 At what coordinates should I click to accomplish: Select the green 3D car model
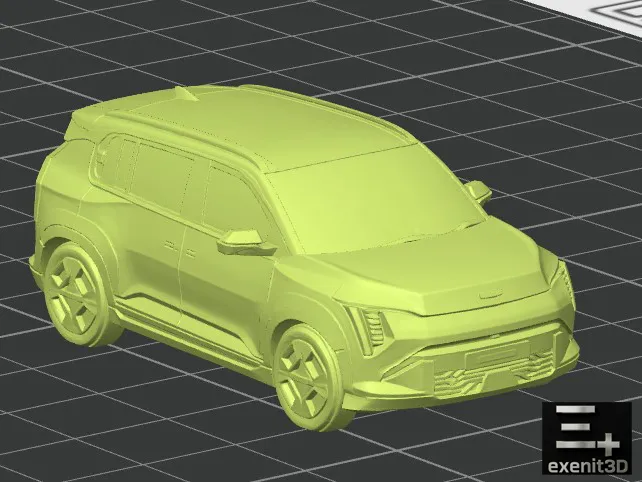(304, 258)
